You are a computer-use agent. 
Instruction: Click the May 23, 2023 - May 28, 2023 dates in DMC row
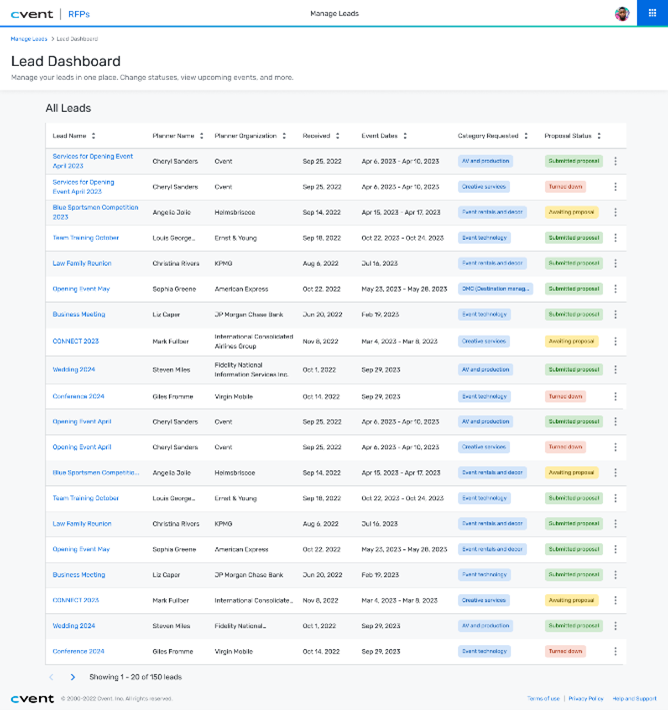(404, 289)
